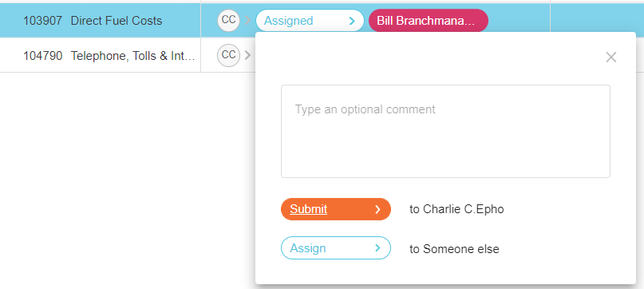Click the underlined Submit text
This screenshot has width=644, height=289.
[x=309, y=209]
